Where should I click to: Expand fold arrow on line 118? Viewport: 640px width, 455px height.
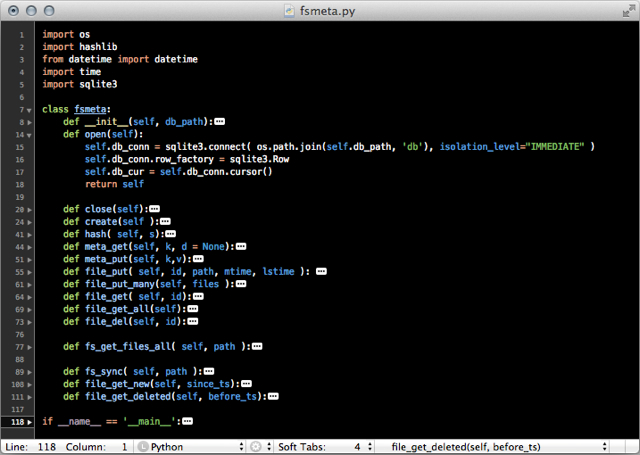tap(29, 422)
